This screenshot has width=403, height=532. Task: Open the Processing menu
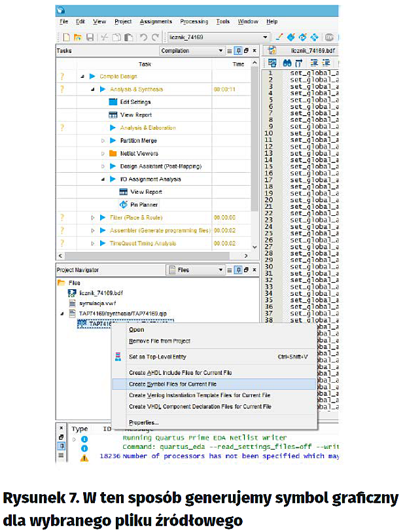(194, 22)
